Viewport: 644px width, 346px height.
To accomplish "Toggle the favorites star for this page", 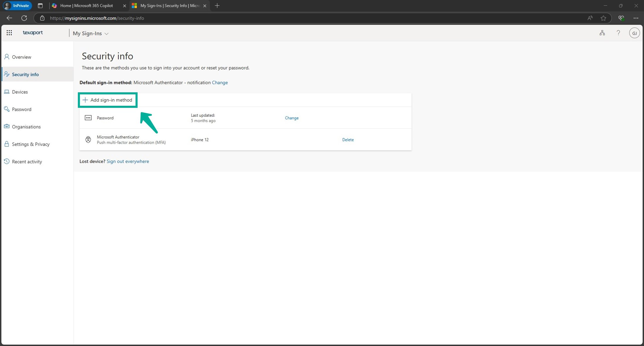I will 603,18.
